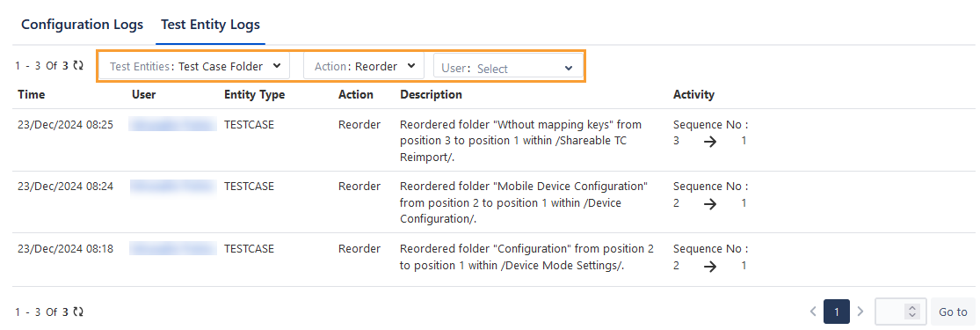Switch to the Configuration Logs tab

tap(83, 25)
